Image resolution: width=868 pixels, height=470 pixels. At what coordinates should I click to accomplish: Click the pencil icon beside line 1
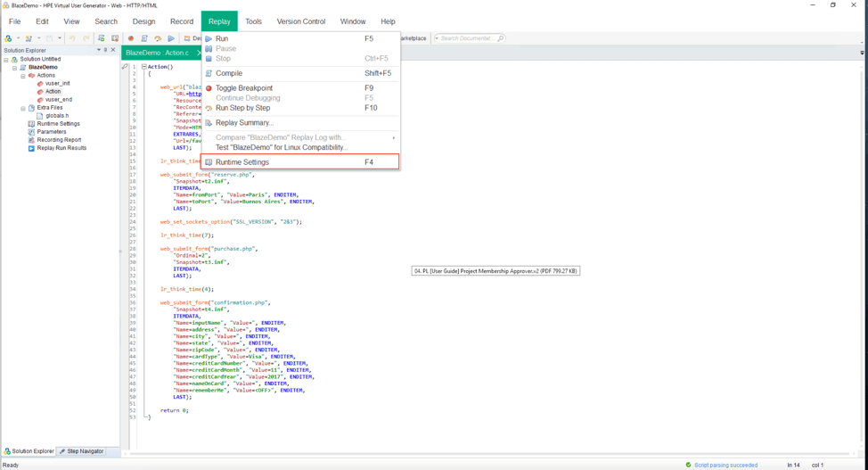point(125,67)
